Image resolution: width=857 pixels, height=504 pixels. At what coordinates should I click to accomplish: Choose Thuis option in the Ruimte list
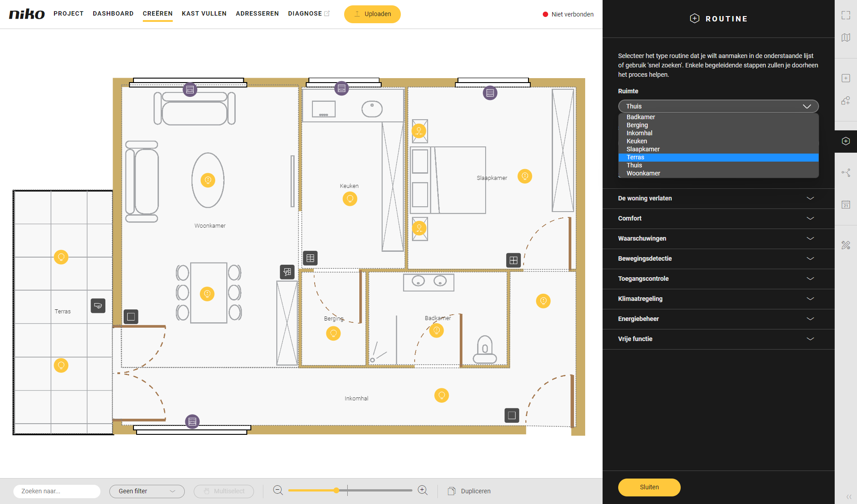718,165
